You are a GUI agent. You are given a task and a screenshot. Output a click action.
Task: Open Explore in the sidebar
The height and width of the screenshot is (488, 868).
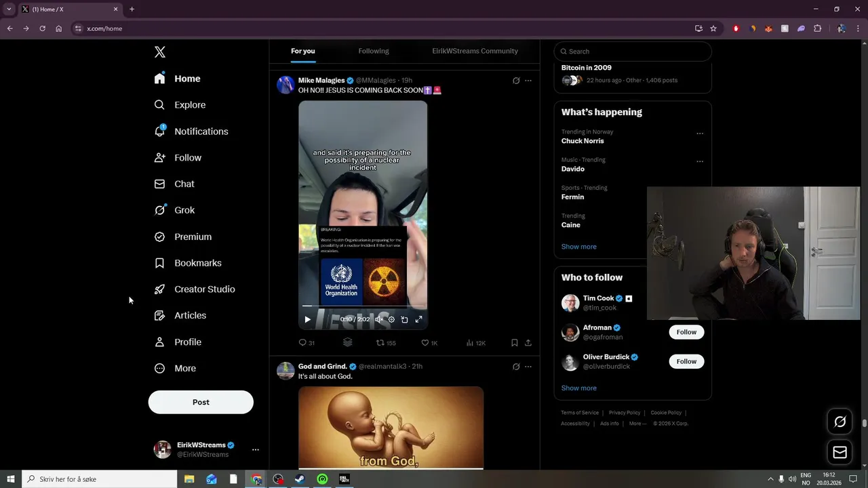click(180, 105)
